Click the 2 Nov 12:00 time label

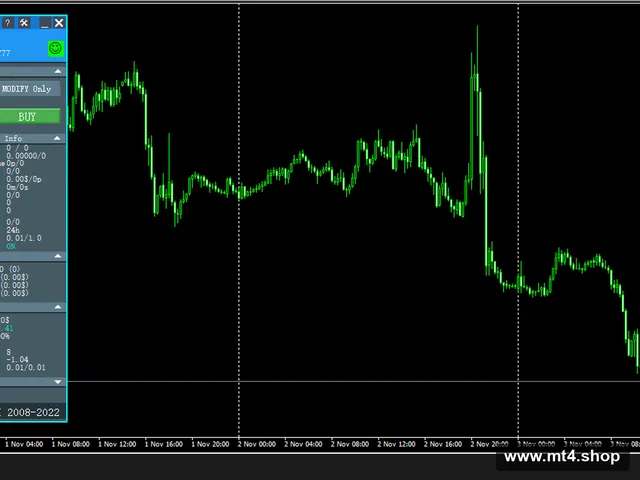396,444
